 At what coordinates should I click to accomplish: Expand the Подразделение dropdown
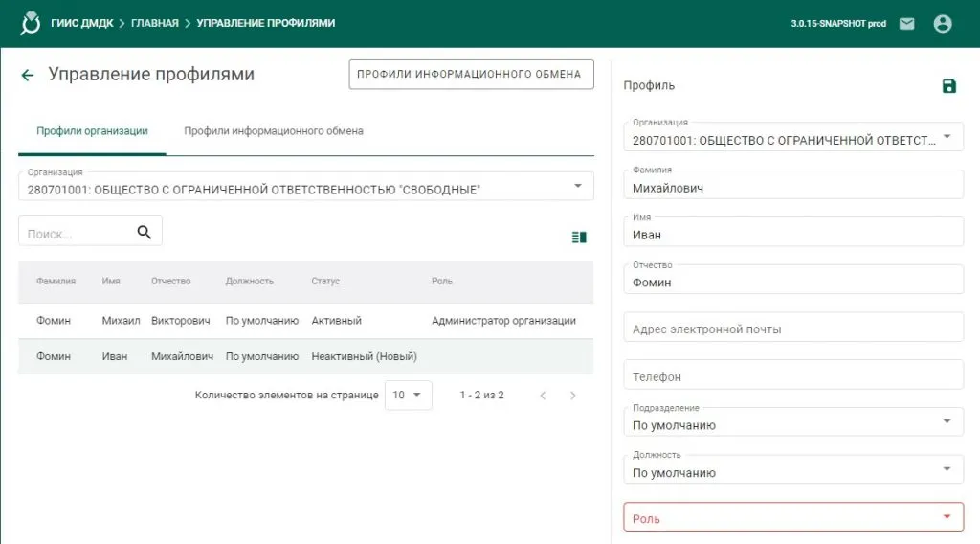(793, 422)
